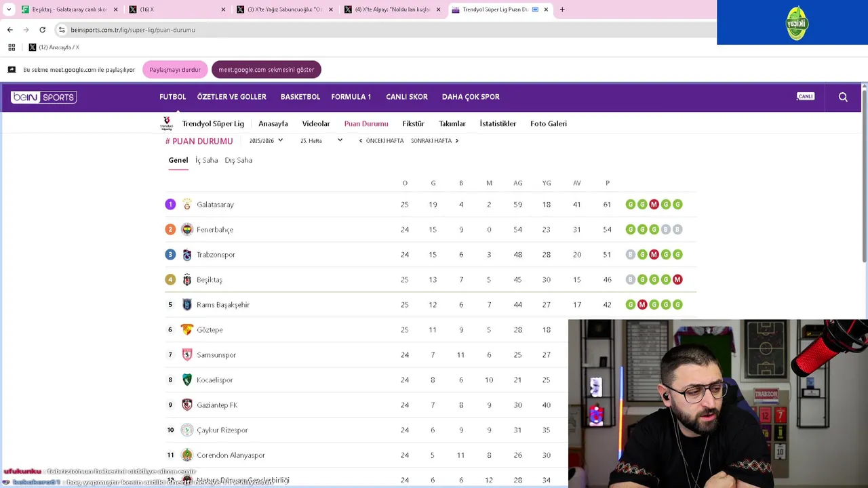Click Beşiktaş's red M form badge
The width and height of the screenshot is (868, 488).
click(677, 279)
